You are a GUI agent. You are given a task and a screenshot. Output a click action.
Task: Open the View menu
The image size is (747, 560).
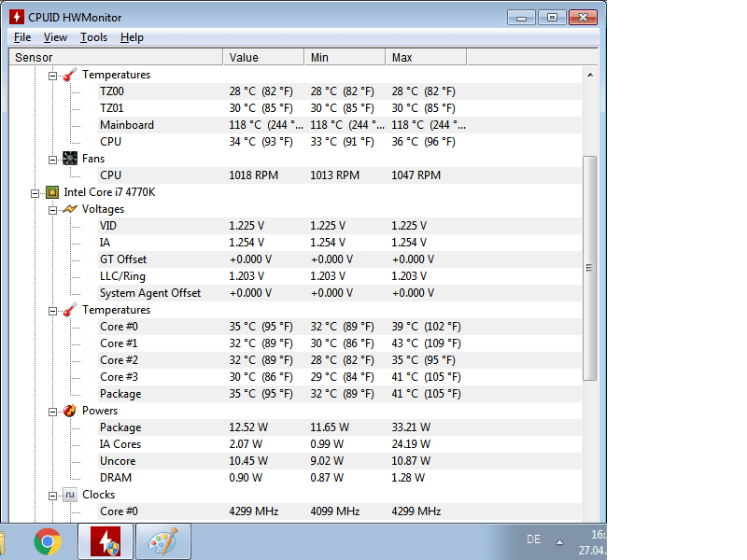click(x=55, y=37)
